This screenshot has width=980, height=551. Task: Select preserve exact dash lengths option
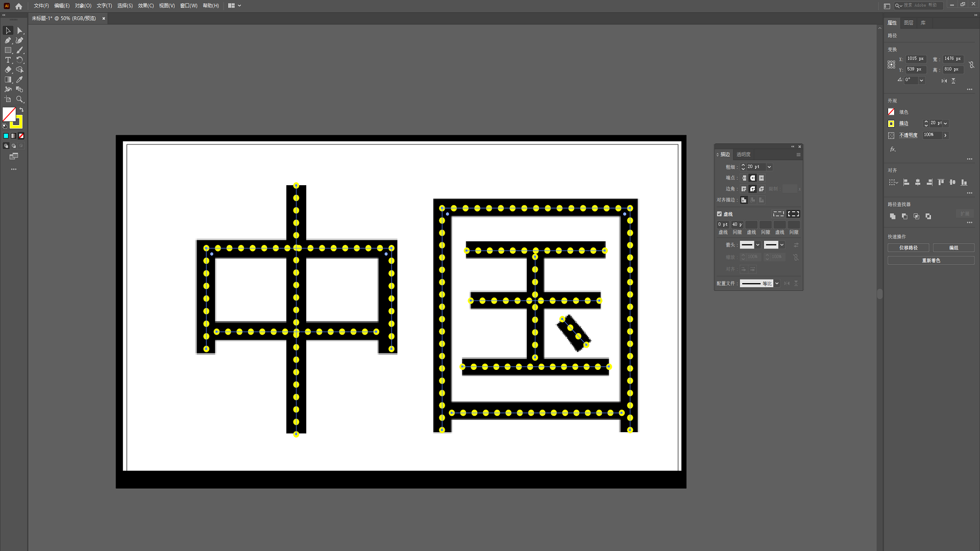click(x=778, y=214)
